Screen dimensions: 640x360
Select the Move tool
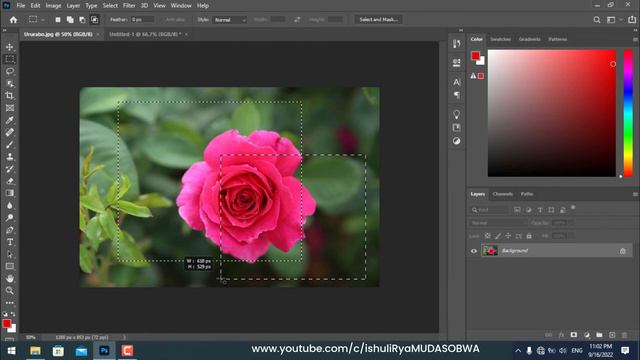point(9,47)
